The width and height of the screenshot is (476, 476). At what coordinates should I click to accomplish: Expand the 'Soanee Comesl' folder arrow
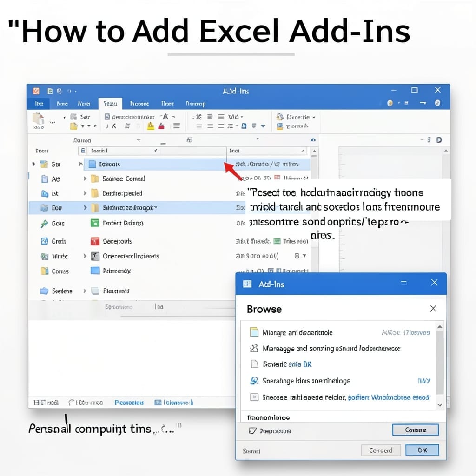click(x=85, y=178)
